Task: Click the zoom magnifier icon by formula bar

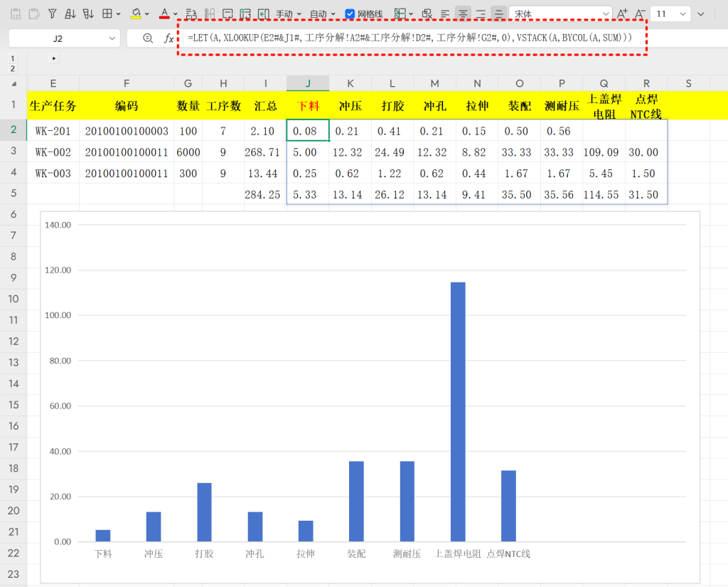Action: pyautogui.click(x=148, y=38)
